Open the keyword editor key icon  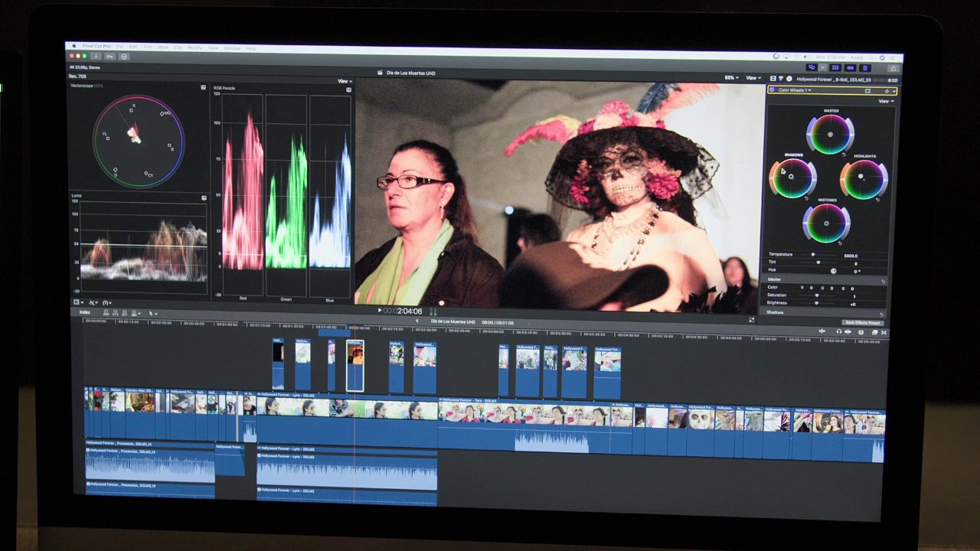click(110, 56)
